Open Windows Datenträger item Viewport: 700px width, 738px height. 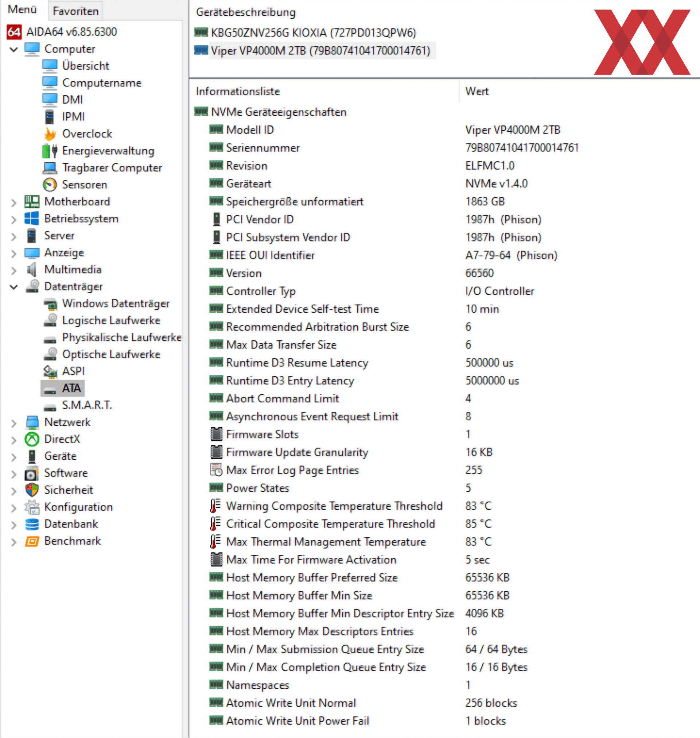coord(116,304)
